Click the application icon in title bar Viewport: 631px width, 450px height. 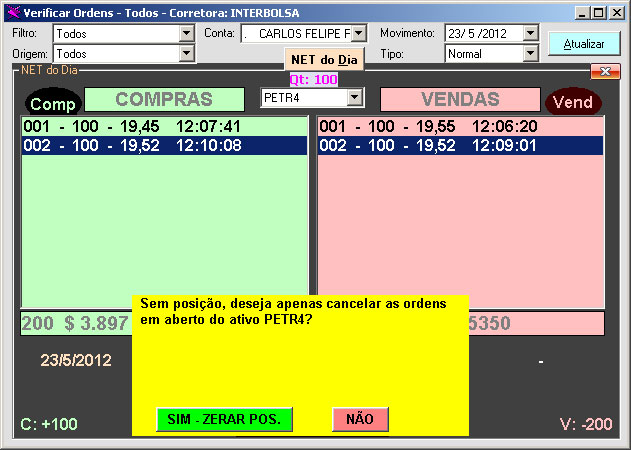coord(12,12)
